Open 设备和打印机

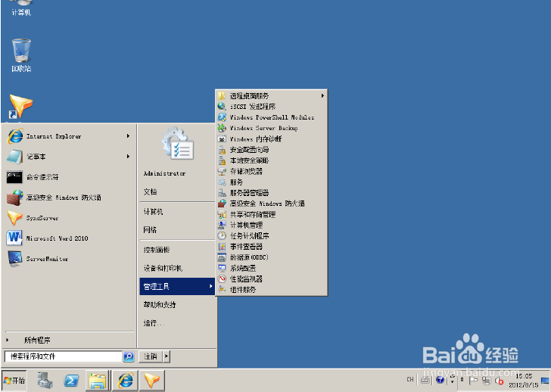163,269
